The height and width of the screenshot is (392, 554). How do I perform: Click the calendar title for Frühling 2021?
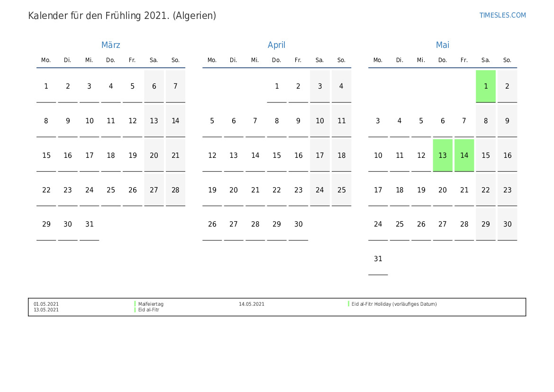click(x=122, y=16)
